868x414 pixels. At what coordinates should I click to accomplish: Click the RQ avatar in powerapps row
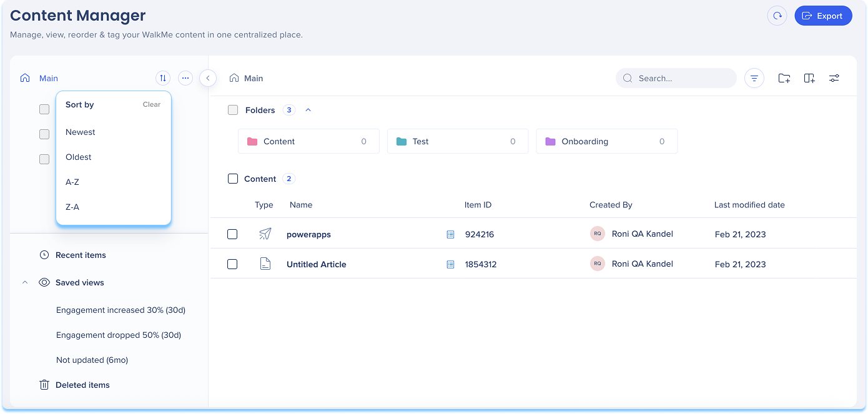click(598, 234)
